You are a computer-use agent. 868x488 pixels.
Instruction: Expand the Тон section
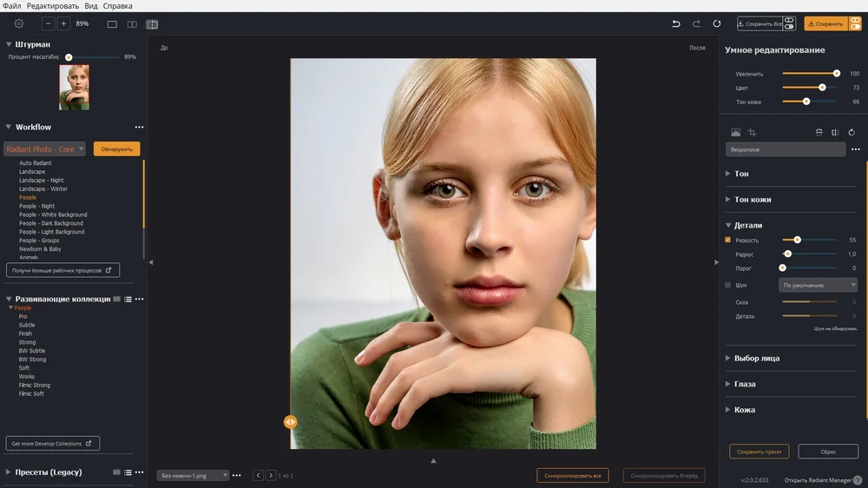coord(728,174)
